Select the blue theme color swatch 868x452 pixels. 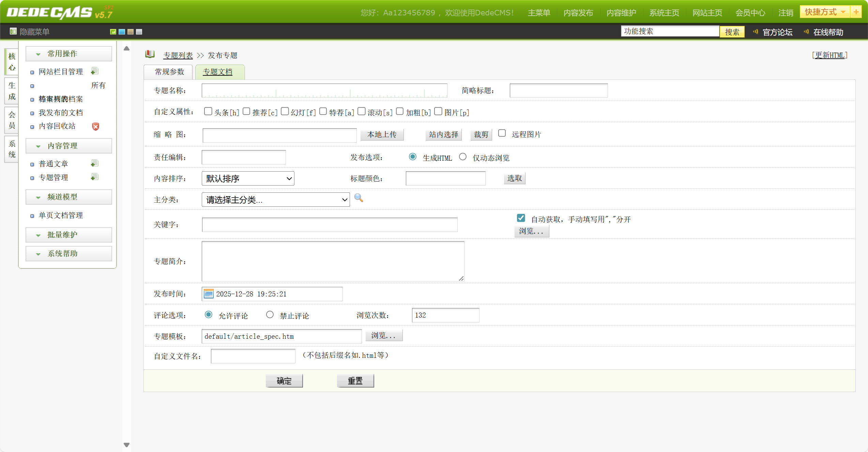(x=122, y=32)
